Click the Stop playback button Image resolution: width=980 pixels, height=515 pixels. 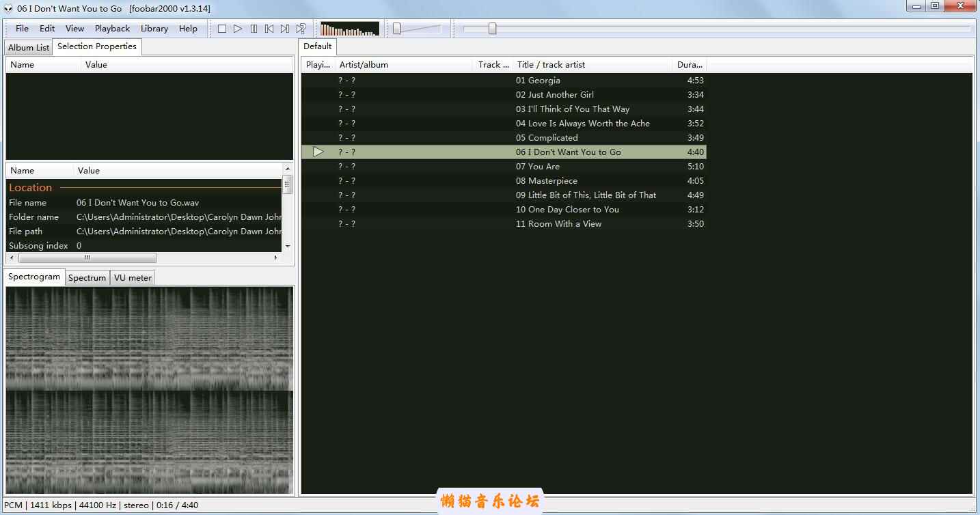(222, 29)
